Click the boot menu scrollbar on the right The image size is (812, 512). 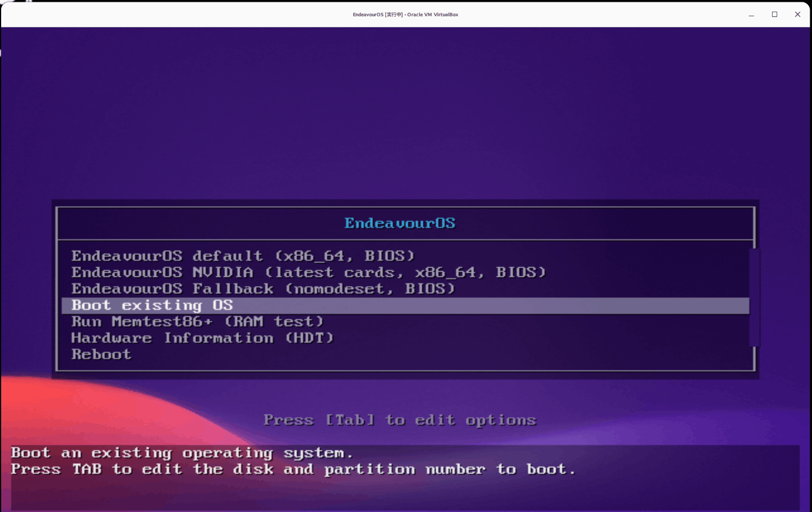754,297
